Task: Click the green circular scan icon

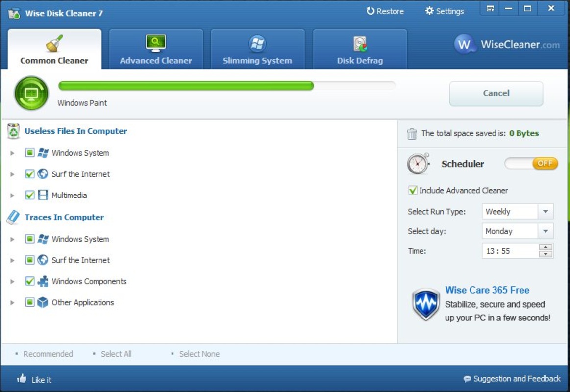Action: click(31, 93)
